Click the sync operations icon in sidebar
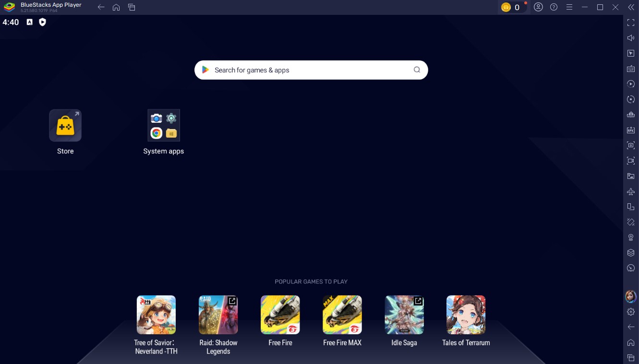The height and width of the screenshot is (364, 639). click(631, 99)
